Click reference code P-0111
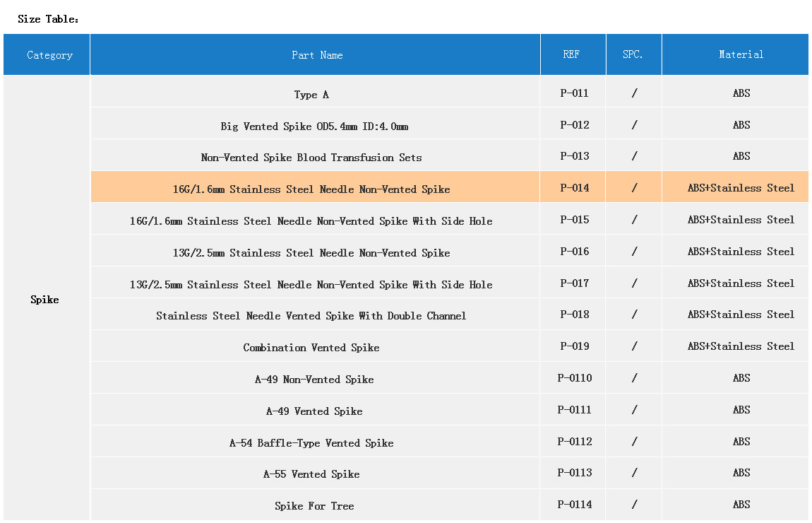This screenshot has width=812, height=523. pyautogui.click(x=574, y=410)
